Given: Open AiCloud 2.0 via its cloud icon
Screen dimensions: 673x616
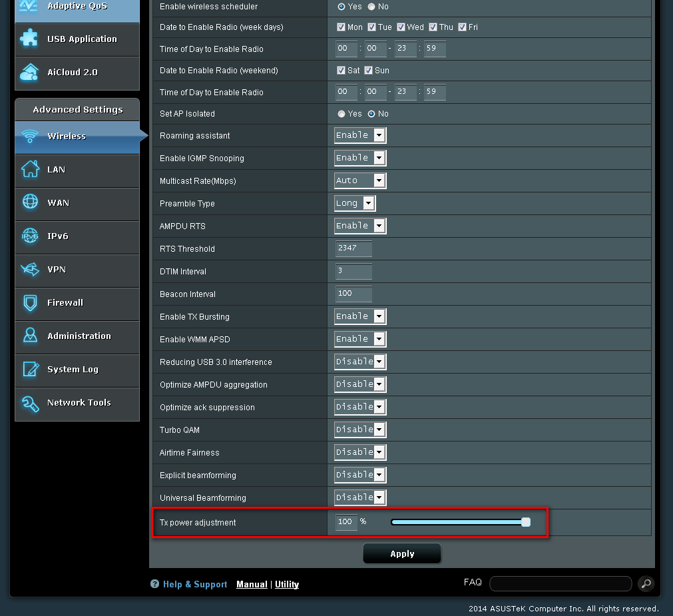Looking at the screenshot, I should [x=30, y=72].
